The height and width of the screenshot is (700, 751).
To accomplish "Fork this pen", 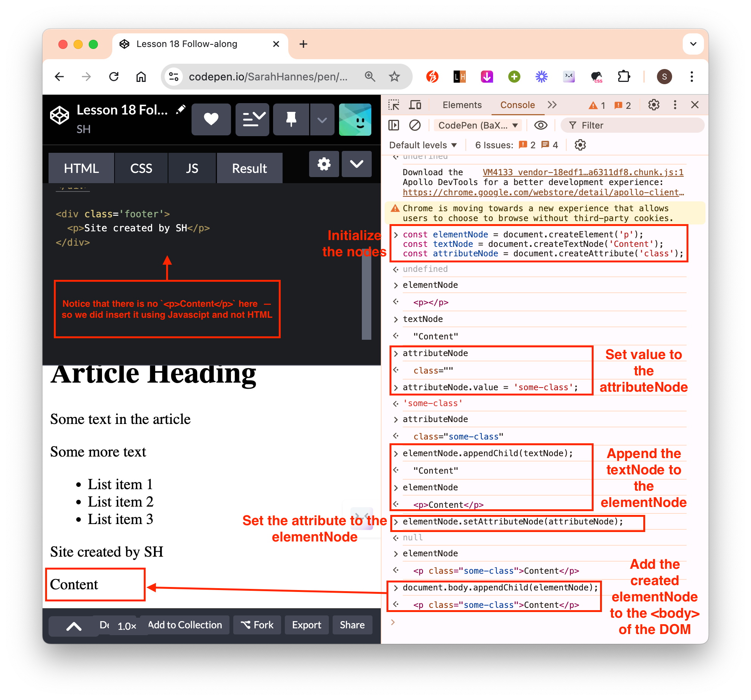I will tap(257, 625).
